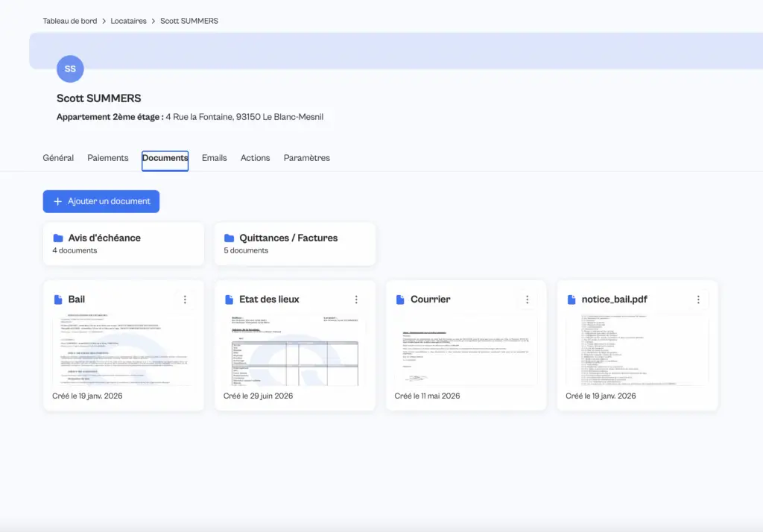Open the Bail document preview thumbnail
This screenshot has width=763, height=532.
click(x=123, y=350)
